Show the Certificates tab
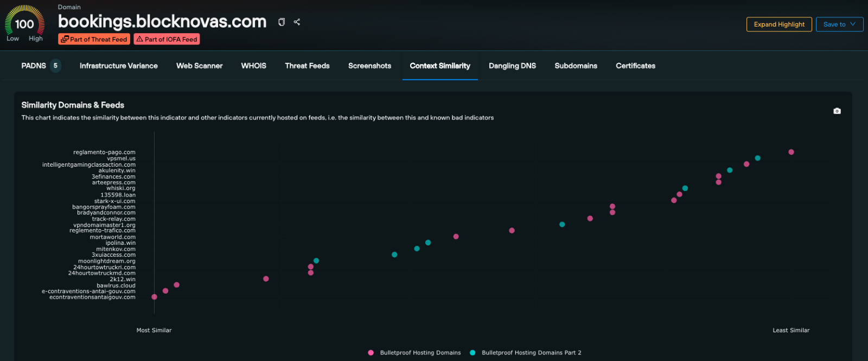The height and width of the screenshot is (361, 868). [636, 66]
